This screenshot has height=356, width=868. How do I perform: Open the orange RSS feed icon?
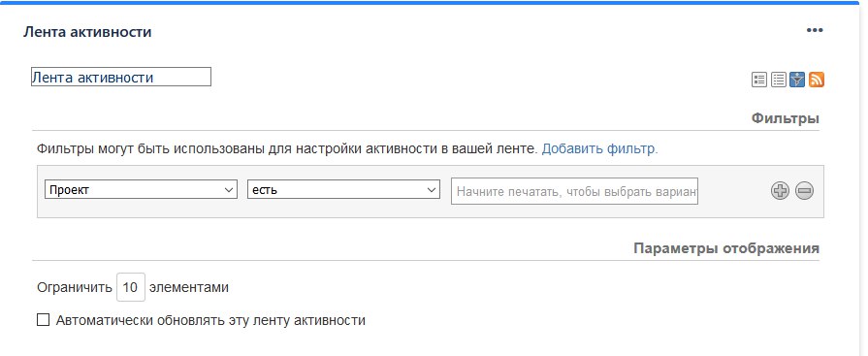point(817,80)
